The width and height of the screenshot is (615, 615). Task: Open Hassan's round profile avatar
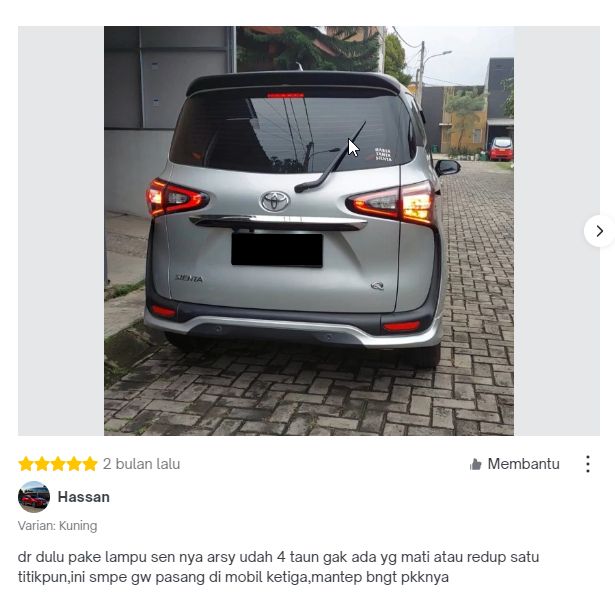click(34, 497)
